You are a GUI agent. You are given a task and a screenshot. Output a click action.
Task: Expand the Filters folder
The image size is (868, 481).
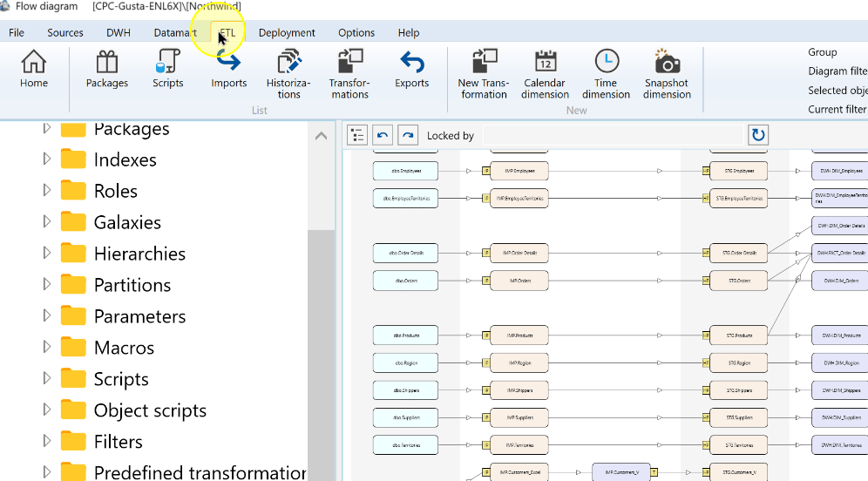pos(47,441)
